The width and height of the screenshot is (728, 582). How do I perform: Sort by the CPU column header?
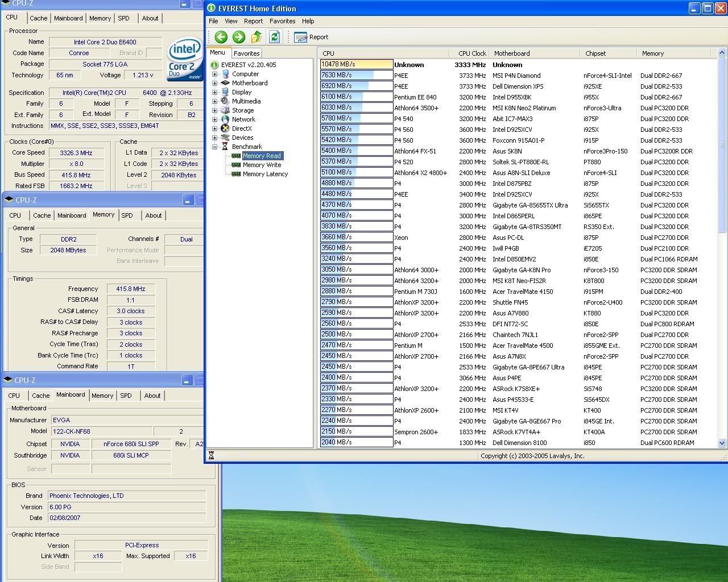point(384,53)
